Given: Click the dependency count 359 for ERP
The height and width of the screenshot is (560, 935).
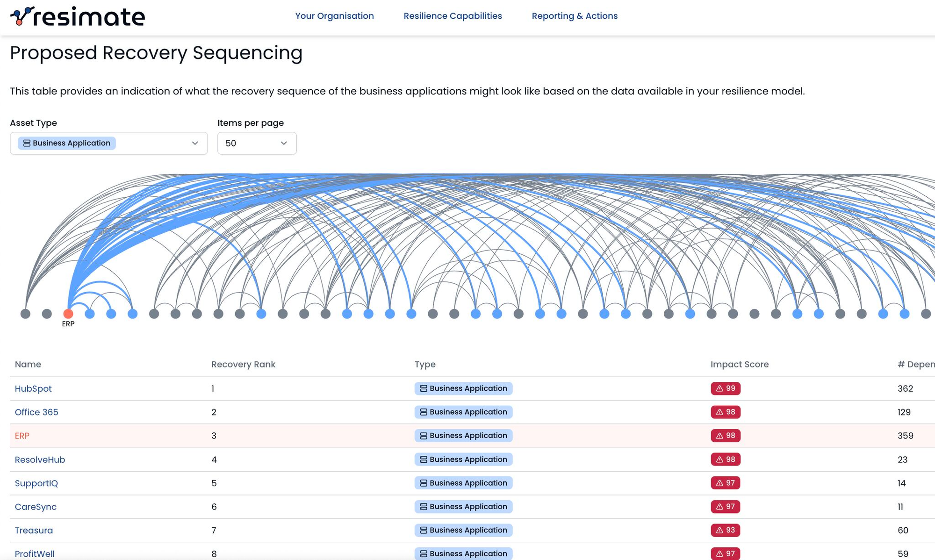Looking at the screenshot, I should (x=905, y=436).
